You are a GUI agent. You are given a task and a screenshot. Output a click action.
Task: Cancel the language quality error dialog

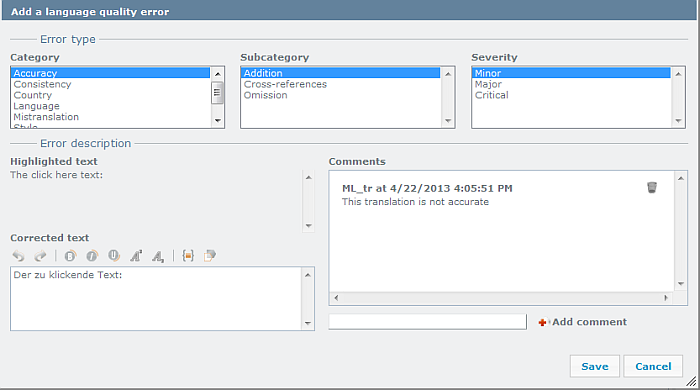coord(653,366)
